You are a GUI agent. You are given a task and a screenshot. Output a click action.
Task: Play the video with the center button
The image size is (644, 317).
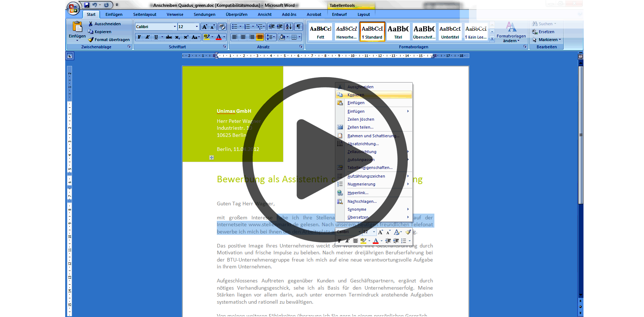coord(325,159)
